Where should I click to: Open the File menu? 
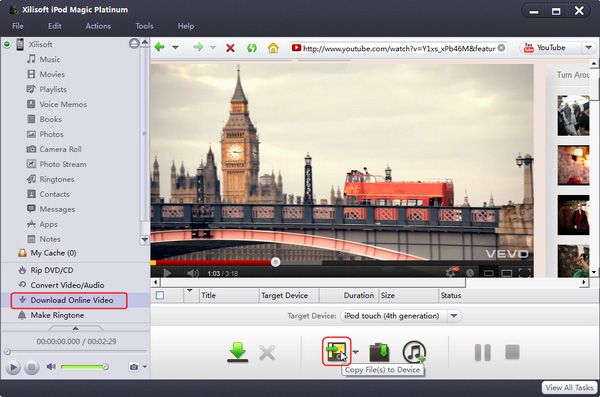pyautogui.click(x=18, y=26)
